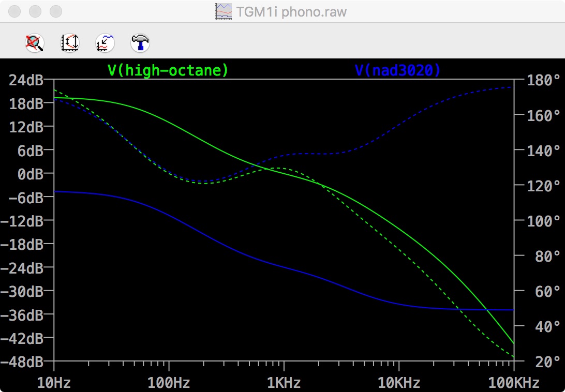This screenshot has width=565, height=392.
Task: Click the 6dB left axis label
Action: pyautogui.click(x=30, y=150)
